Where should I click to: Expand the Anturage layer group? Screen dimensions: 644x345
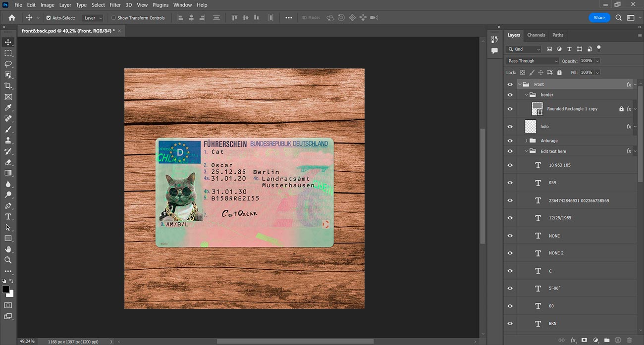[526, 141]
